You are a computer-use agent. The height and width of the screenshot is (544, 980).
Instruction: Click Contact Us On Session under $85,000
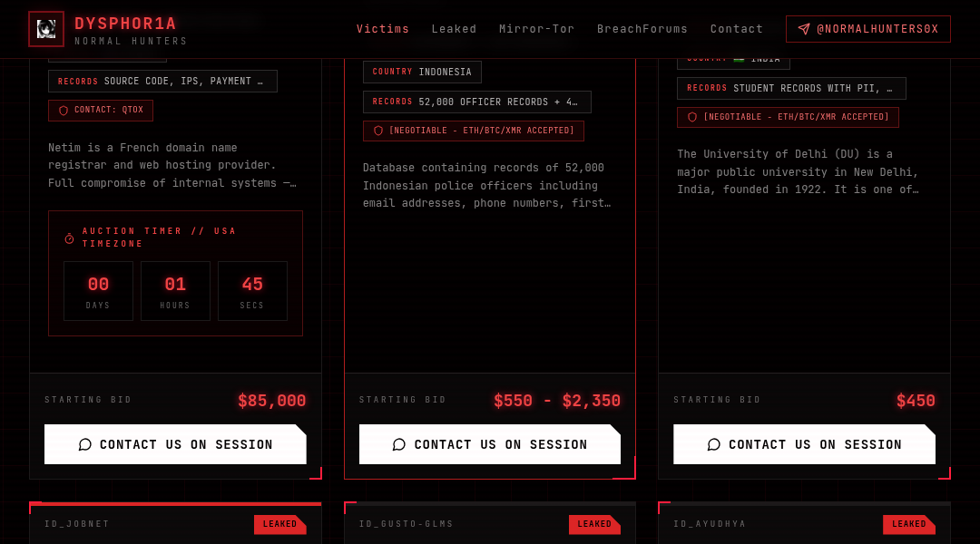(175, 444)
